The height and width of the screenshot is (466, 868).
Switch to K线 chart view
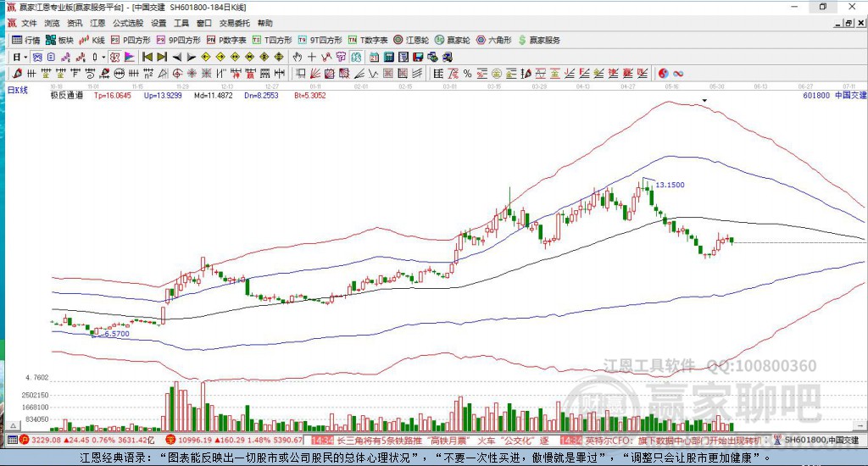pyautogui.click(x=92, y=40)
